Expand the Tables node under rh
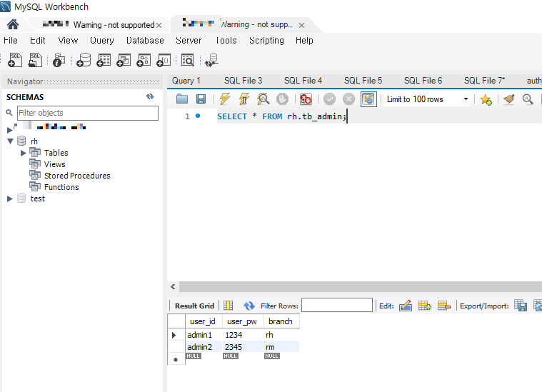This screenshot has height=392, width=542. (23, 153)
